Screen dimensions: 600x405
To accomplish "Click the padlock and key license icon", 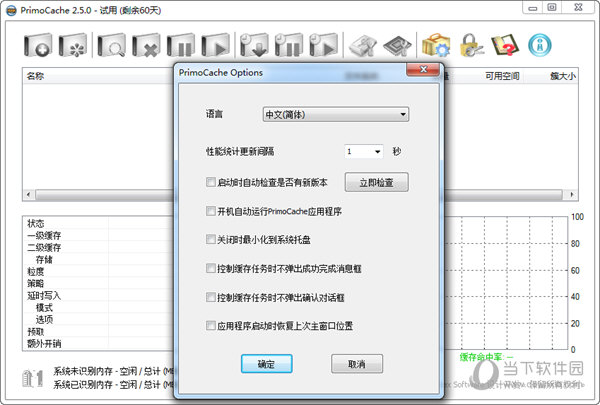I will (471, 46).
